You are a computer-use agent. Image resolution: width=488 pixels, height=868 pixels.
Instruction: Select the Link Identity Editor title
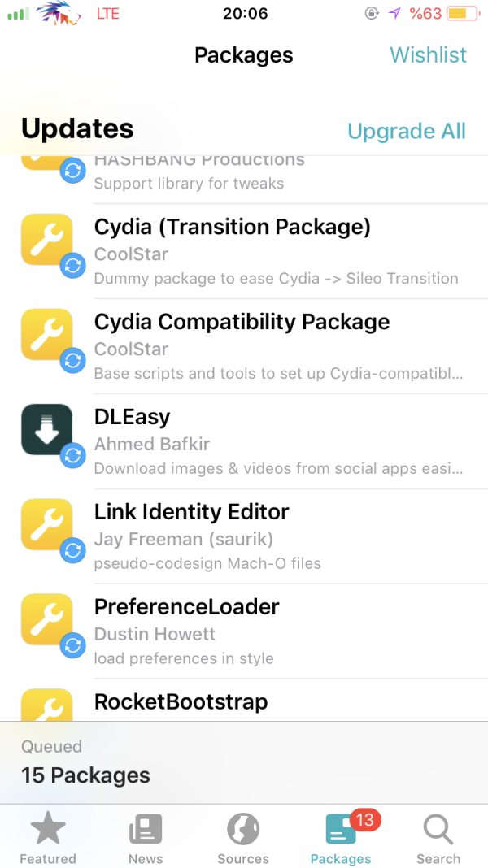coord(192,512)
